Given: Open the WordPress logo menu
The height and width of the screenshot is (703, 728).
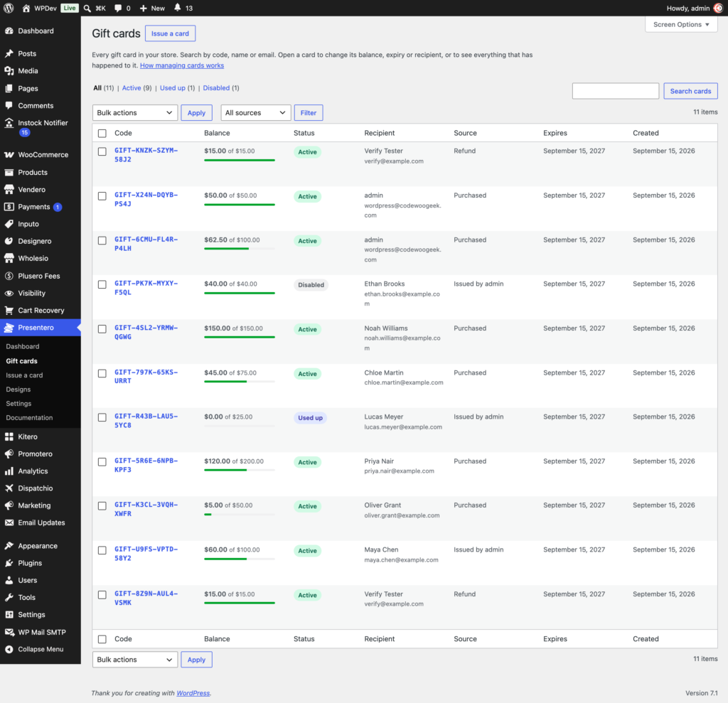Looking at the screenshot, I should pos(9,8).
